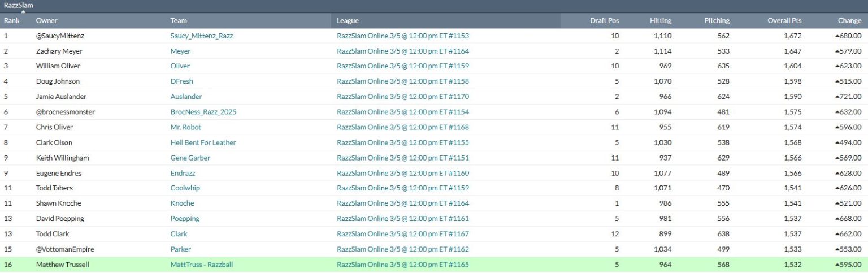The width and height of the screenshot is (868, 273).
Task: Open league #1155 link
Action: [403, 142]
